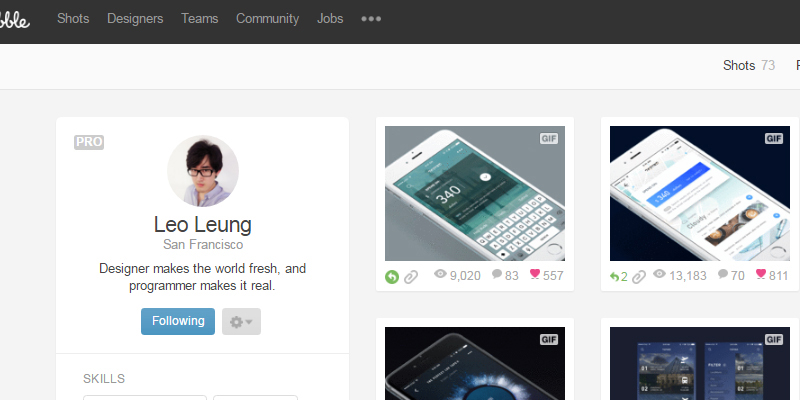The image size is (800, 400).
Task: Click the rebound arrow showing 2 rebounds
Action: click(618, 277)
